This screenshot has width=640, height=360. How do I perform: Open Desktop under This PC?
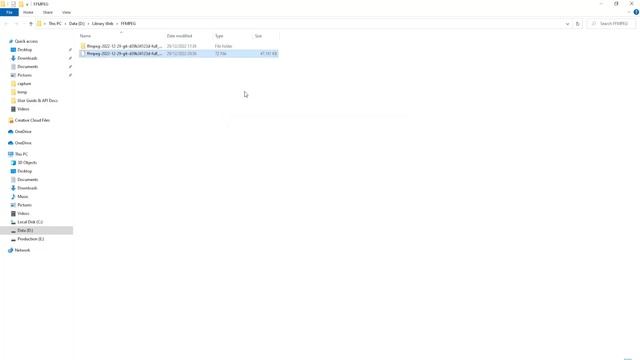tap(24, 171)
